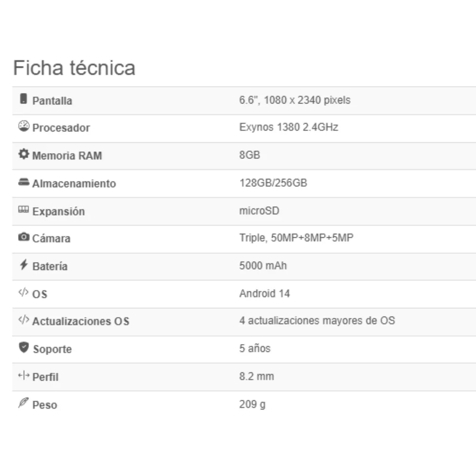The height and width of the screenshot is (476, 476).
Task: Click the 5000 mAh battery value
Action: click(263, 266)
